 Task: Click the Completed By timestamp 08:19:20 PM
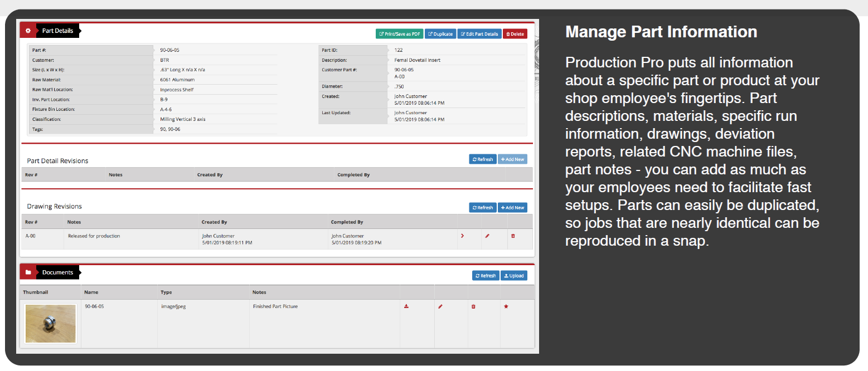[x=356, y=243]
